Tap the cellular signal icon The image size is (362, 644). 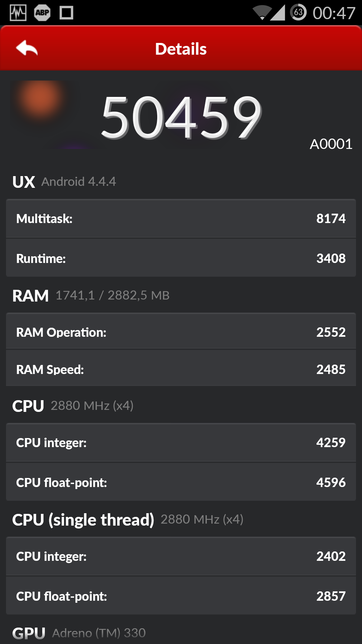pos(278,13)
